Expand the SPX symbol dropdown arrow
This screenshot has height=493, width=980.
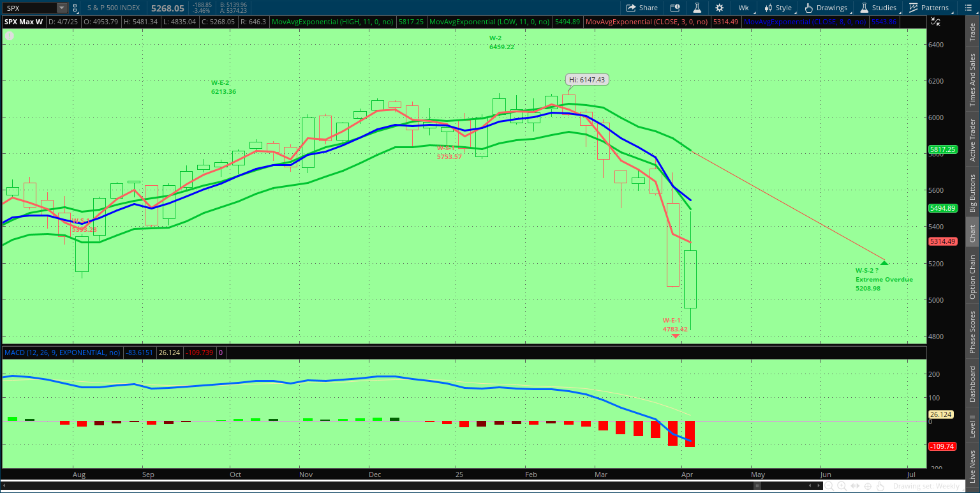(61, 8)
